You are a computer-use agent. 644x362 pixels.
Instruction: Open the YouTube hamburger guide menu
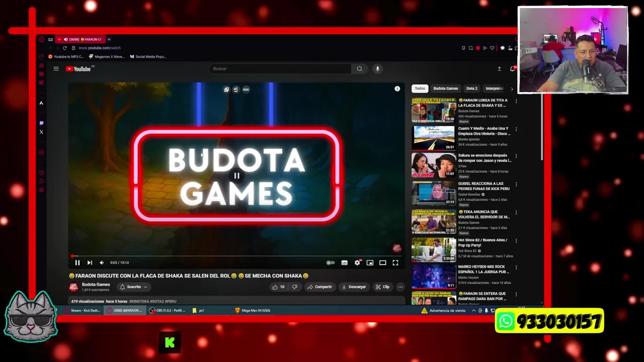56,69
